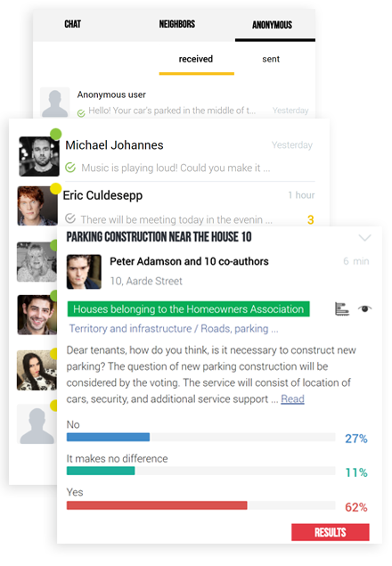Click Peter Adamson's author photo
Image resolution: width=392 pixels, height=566 pixels.
coord(84,272)
